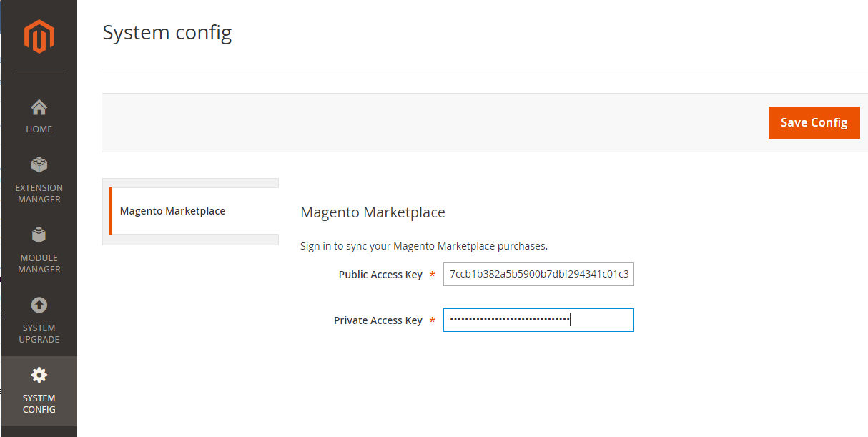
Task: Click the Home house icon
Action: 39,107
